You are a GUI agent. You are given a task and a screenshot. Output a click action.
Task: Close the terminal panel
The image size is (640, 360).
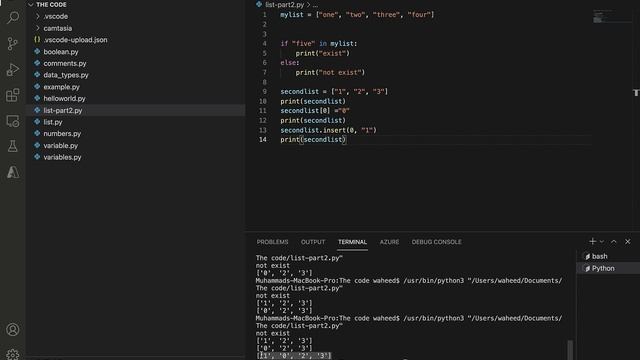[x=628, y=242]
